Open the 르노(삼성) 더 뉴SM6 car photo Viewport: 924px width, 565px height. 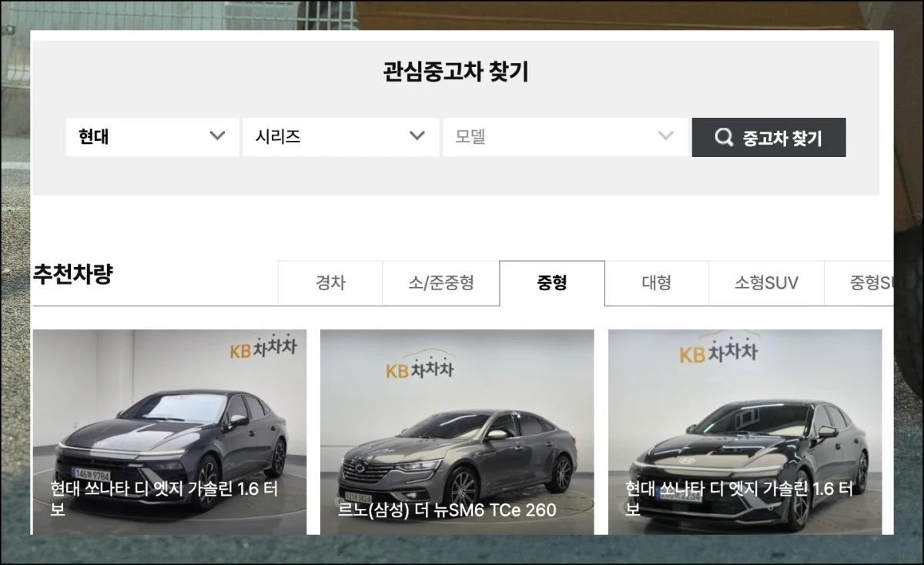click(x=457, y=432)
